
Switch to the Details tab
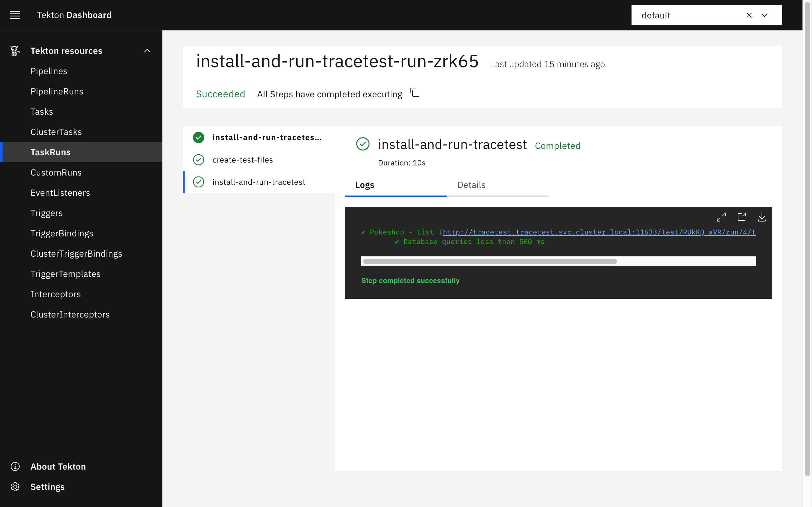pyautogui.click(x=471, y=185)
